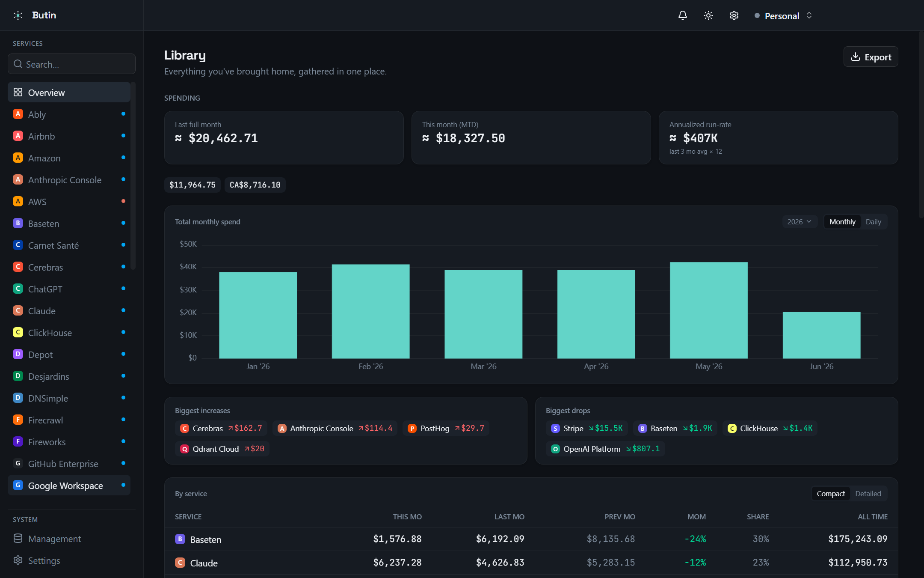
Task: Open OpenAI Platform drop chip
Action: tap(605, 449)
